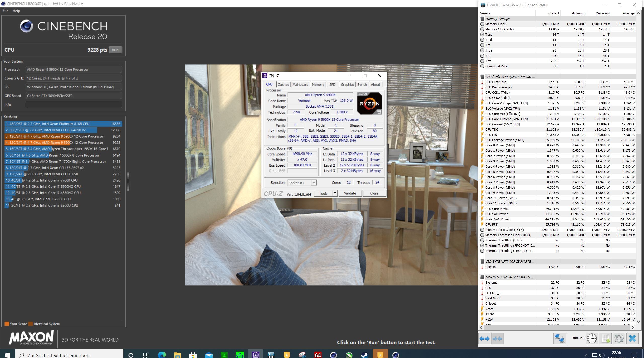Click the CPU-Z taskbar icon
This screenshot has width=644, height=358.
(255, 355)
